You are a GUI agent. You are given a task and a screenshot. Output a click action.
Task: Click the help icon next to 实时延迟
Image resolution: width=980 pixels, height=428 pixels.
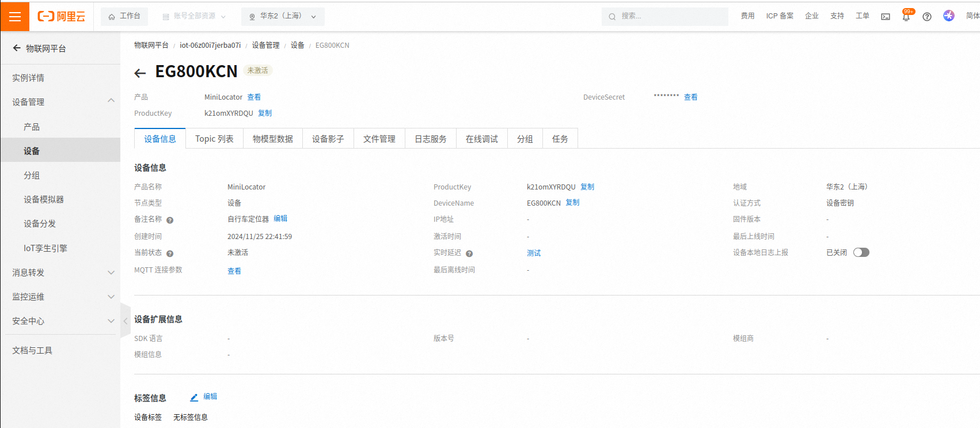(469, 253)
